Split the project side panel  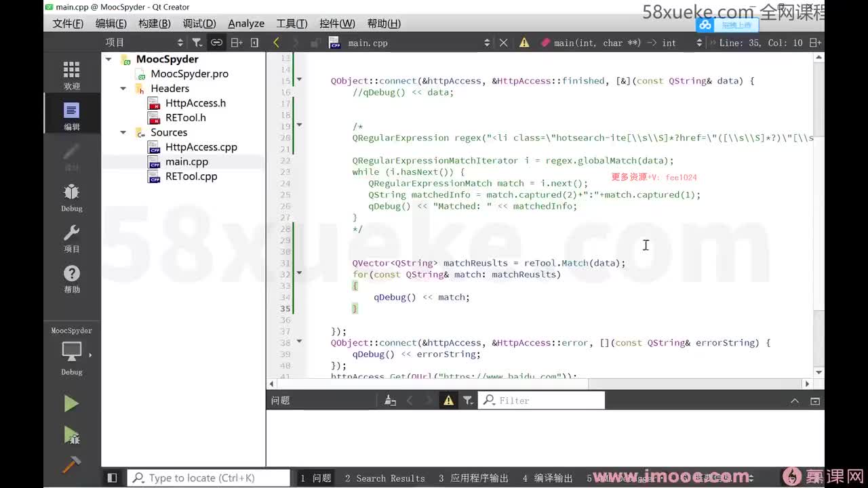point(236,42)
